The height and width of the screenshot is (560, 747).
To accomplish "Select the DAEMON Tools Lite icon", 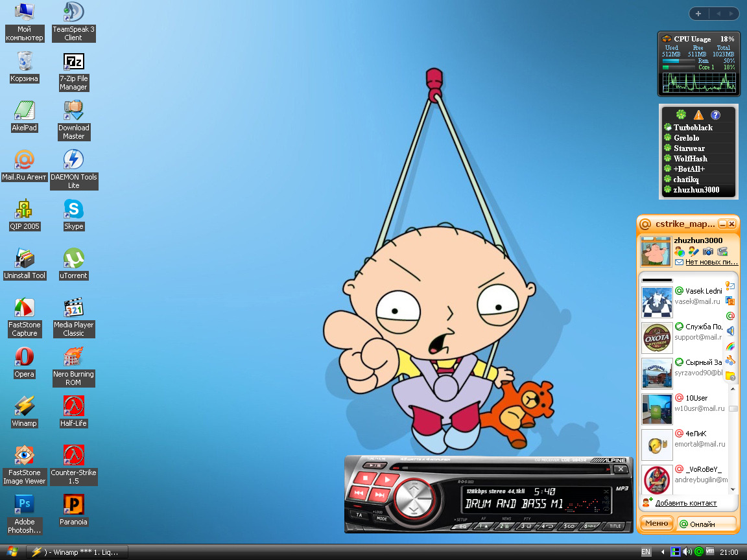I will (74, 170).
